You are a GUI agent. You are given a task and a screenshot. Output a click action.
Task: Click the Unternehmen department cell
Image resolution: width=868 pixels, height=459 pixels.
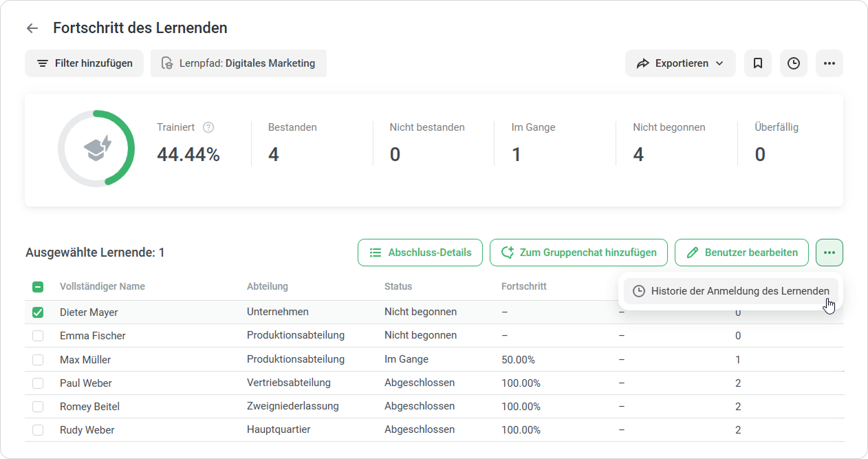click(278, 312)
